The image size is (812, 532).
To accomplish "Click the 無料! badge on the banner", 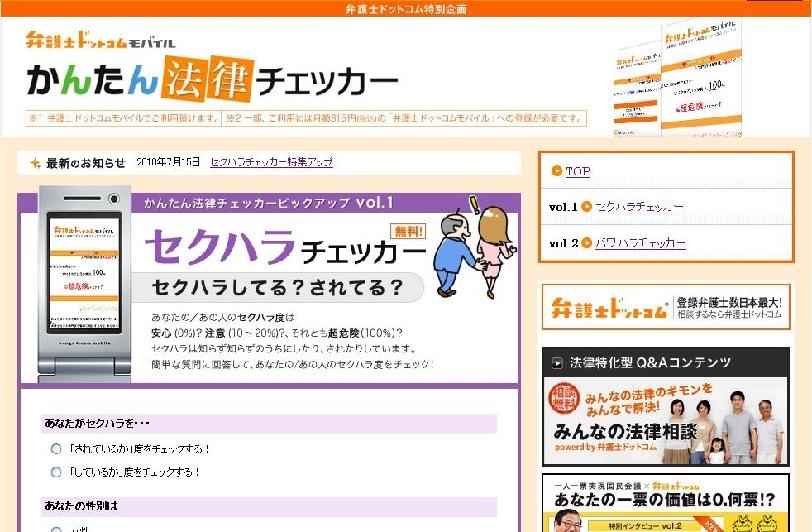I will click(408, 231).
